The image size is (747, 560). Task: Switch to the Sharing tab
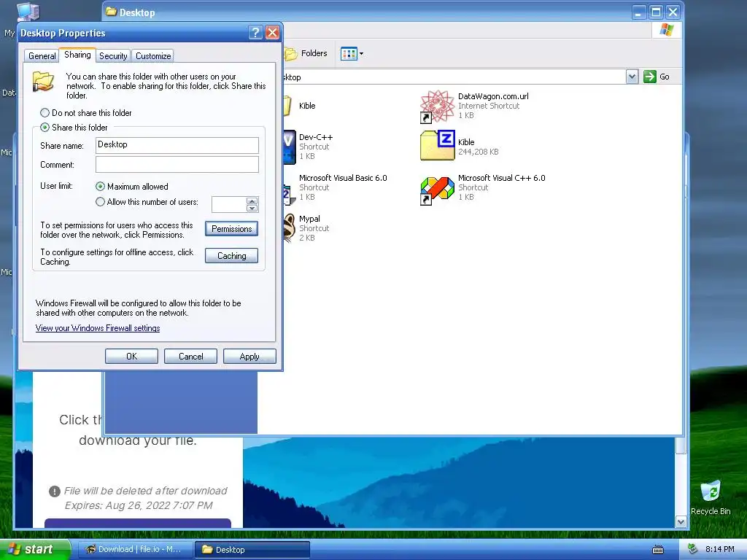click(x=77, y=55)
